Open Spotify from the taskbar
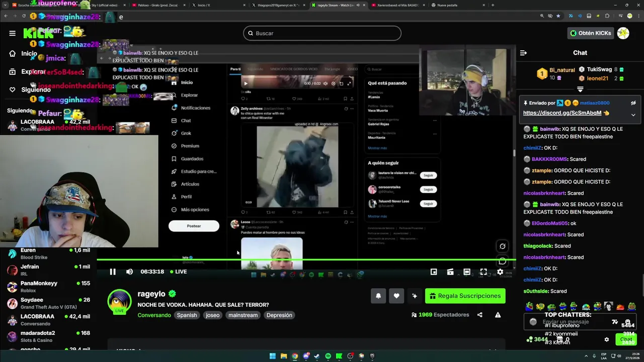 pos(328,356)
